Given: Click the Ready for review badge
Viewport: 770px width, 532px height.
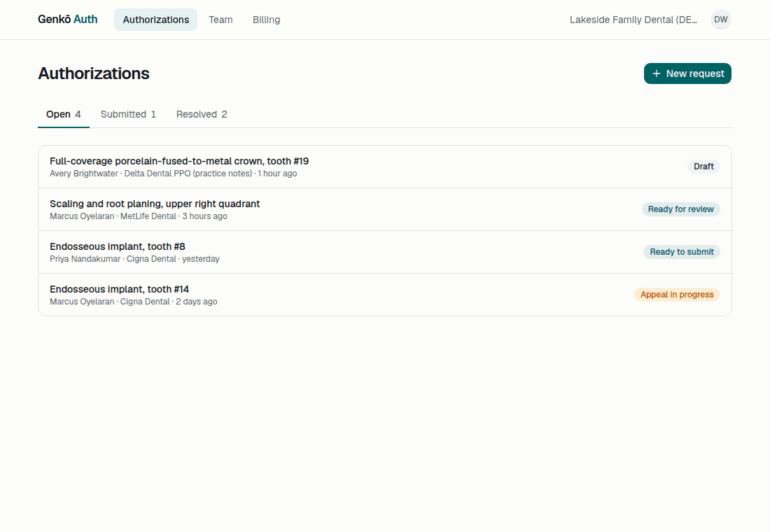Looking at the screenshot, I should coord(680,209).
